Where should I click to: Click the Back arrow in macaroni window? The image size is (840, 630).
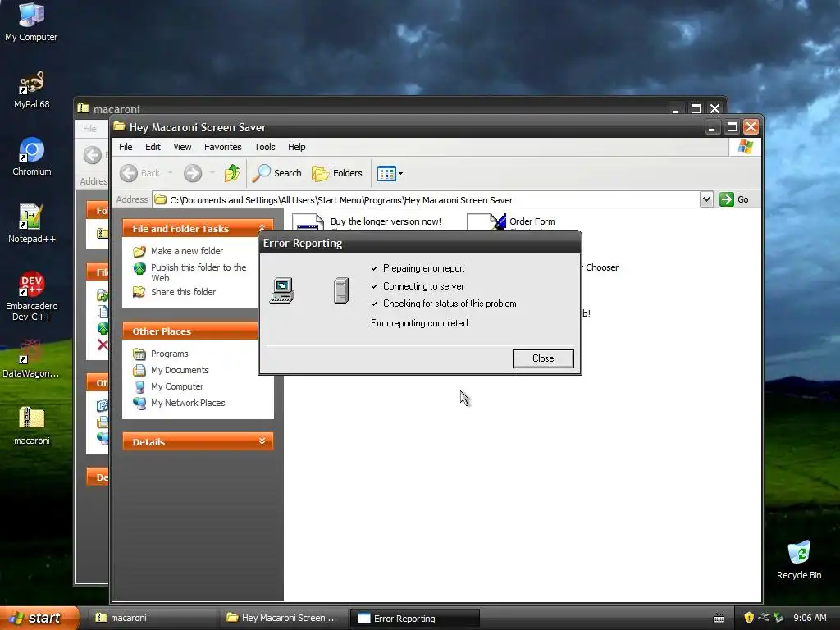click(x=92, y=155)
